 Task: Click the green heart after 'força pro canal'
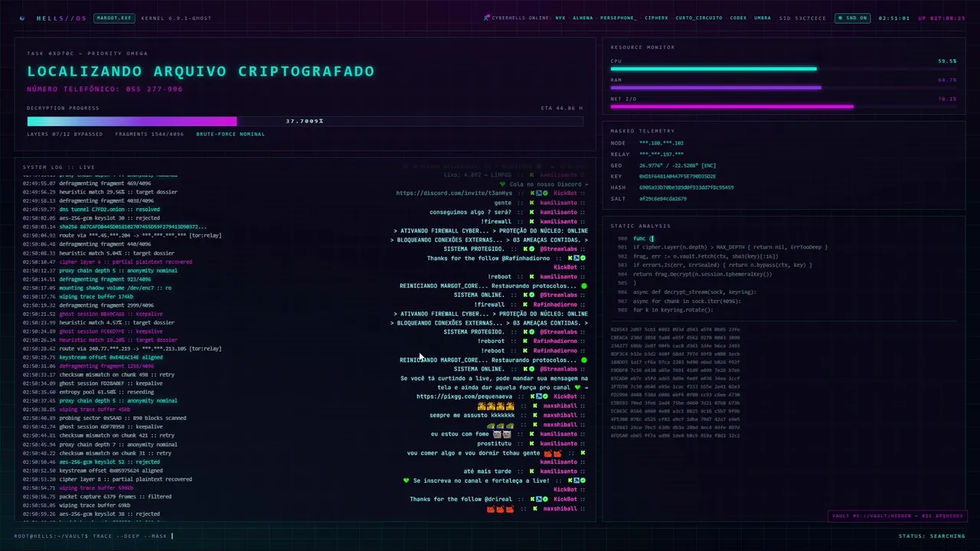click(577, 387)
